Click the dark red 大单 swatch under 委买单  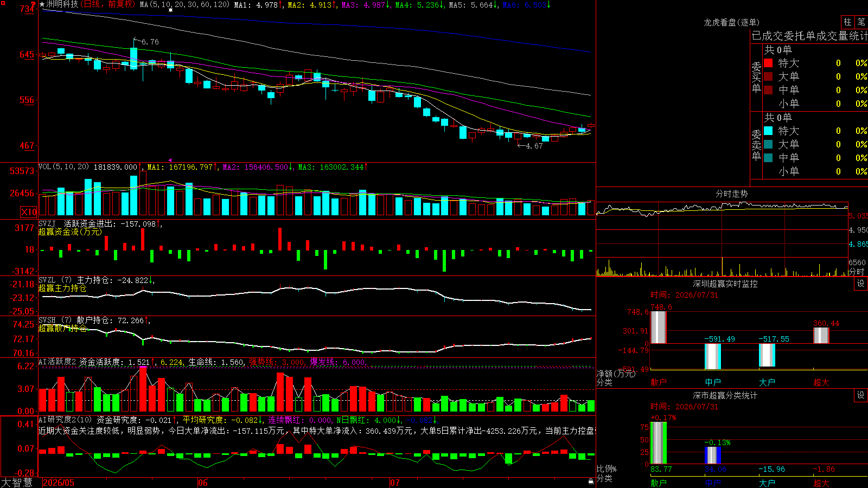tap(768, 76)
